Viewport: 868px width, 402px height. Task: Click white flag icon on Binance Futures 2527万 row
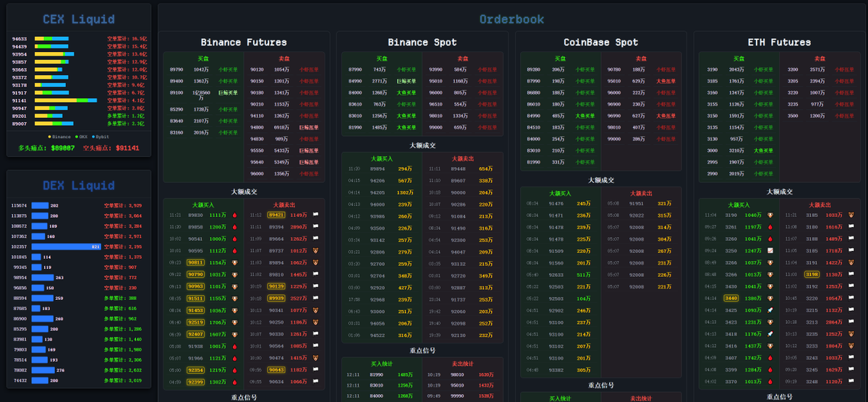(x=315, y=299)
